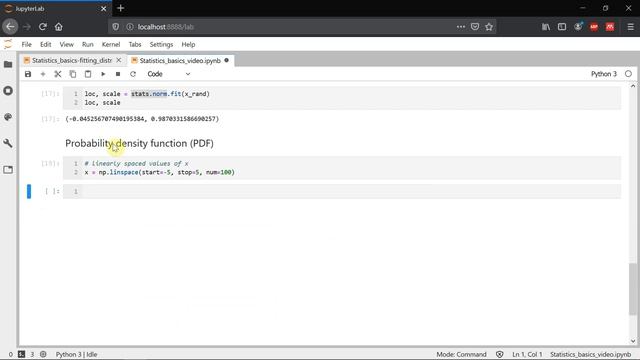Close the Statistics_basics-fitting_distr tab

(119, 60)
